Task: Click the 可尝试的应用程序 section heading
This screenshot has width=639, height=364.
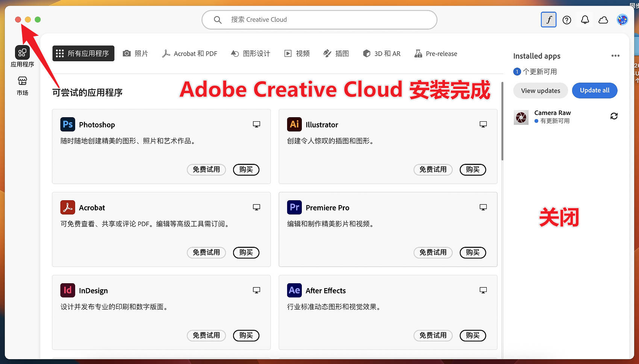Action: tap(87, 93)
